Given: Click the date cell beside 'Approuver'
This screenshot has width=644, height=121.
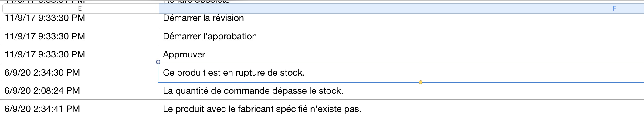Looking at the screenshot, I should tap(80, 54).
